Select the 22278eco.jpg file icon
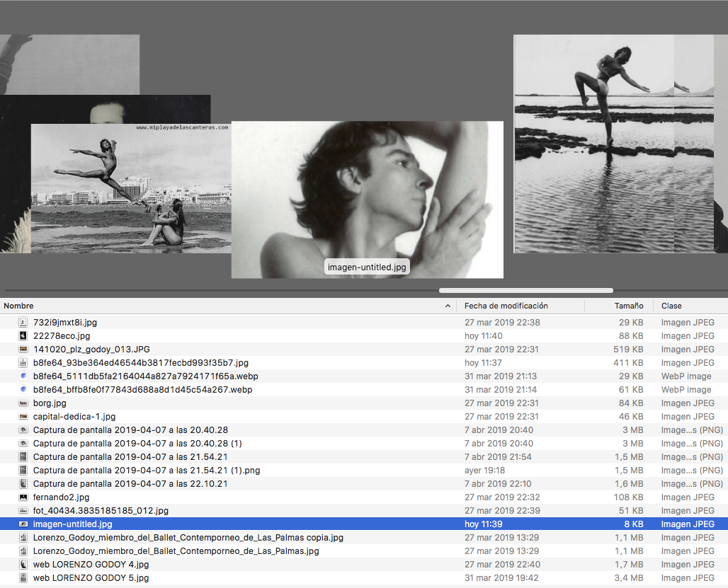The image size is (728, 588). (x=23, y=336)
